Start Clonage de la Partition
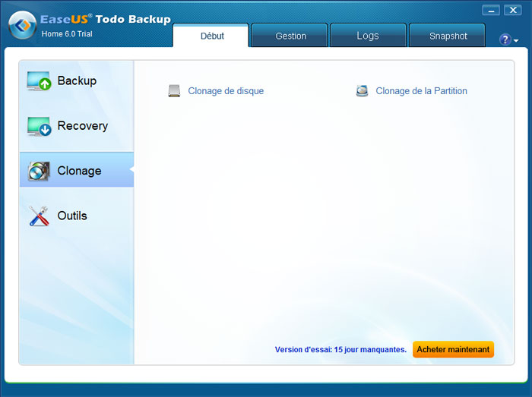This screenshot has height=397, width=532. [421, 91]
